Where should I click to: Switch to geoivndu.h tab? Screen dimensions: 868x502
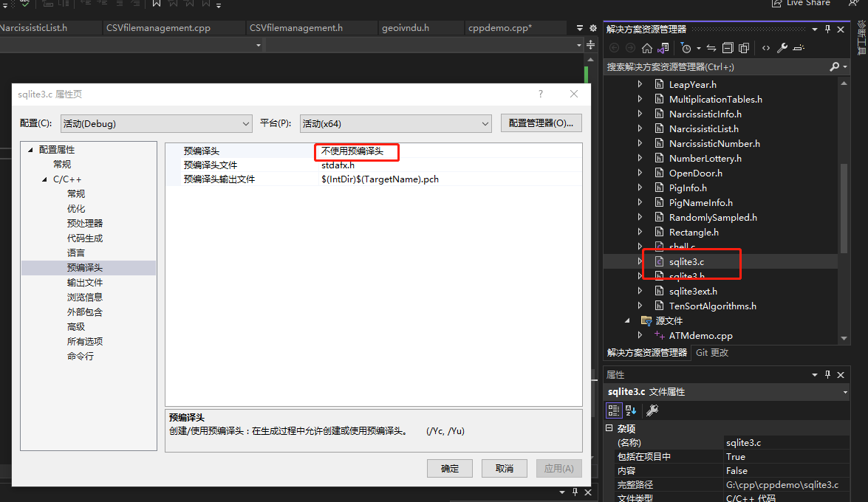pos(406,27)
